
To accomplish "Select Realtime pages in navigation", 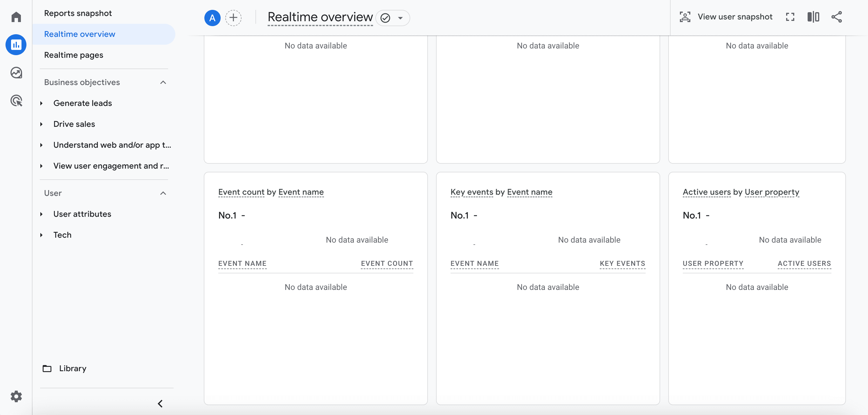I will pos(73,55).
